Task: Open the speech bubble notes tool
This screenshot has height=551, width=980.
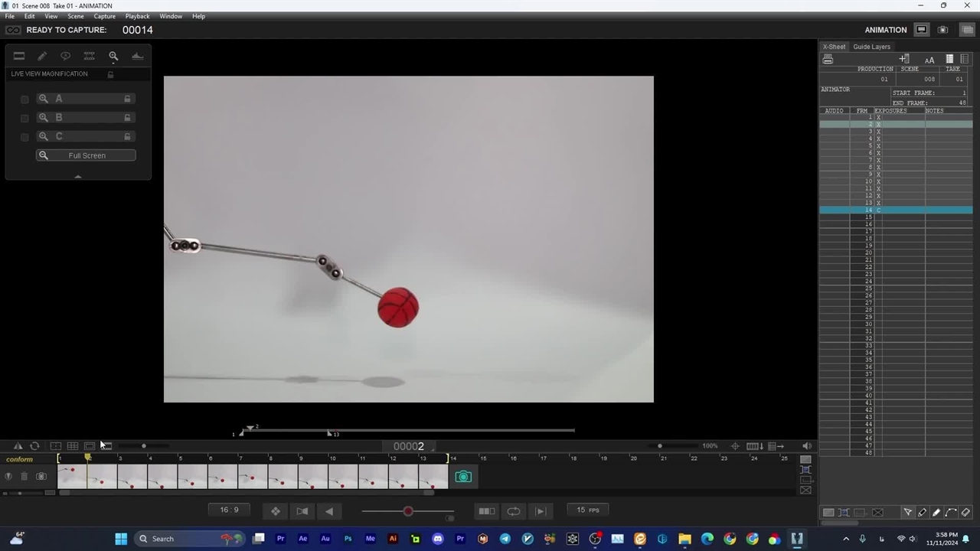Action: 66,56
